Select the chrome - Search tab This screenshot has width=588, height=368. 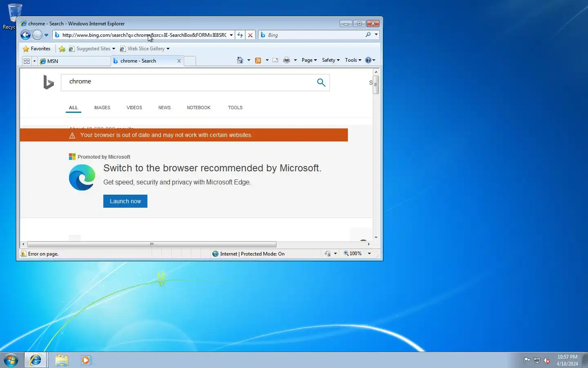pos(143,61)
